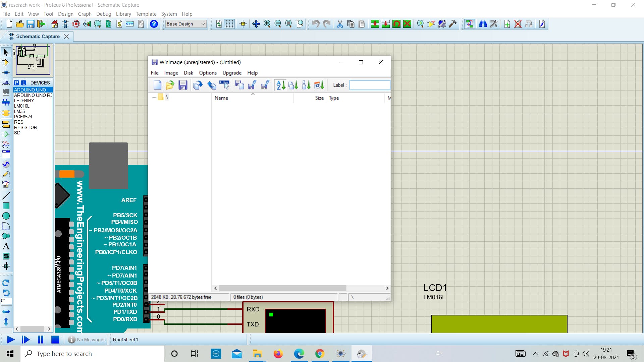Screen dimensions: 644x362
Task: Click the Step simulation button
Action: (25, 340)
